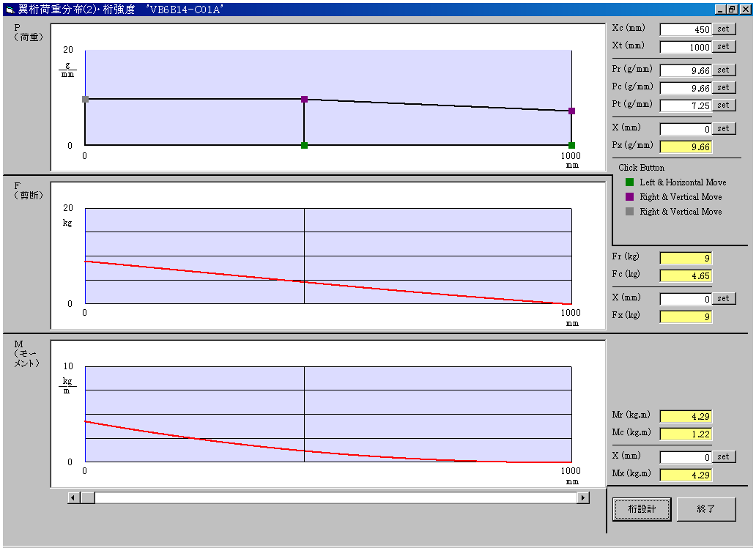Click the horizontal scrollbar right arrow
Viewport: 756px width, 548px height.
[583, 498]
